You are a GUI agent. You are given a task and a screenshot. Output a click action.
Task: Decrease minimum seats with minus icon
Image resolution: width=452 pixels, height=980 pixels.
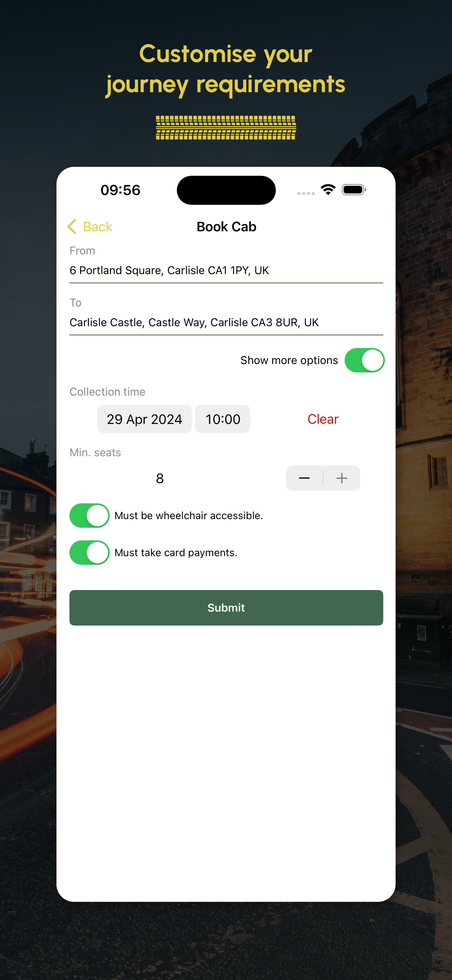pos(304,478)
